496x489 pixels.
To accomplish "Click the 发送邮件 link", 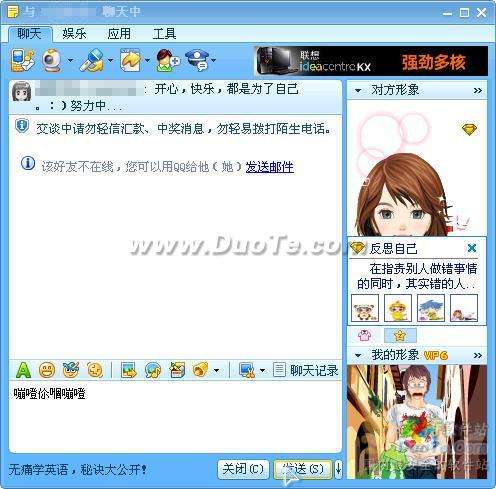I will point(270,167).
